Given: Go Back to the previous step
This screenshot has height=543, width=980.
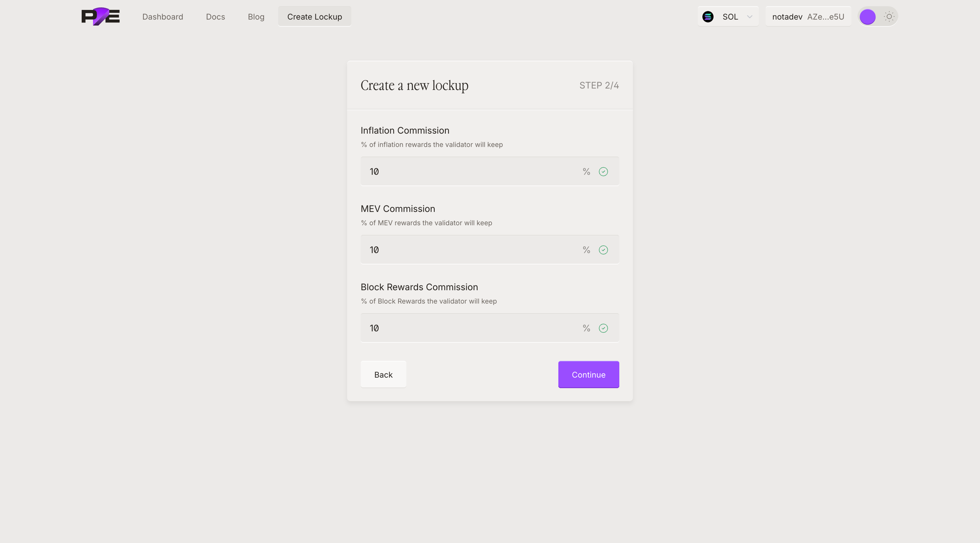Looking at the screenshot, I should tap(383, 374).
